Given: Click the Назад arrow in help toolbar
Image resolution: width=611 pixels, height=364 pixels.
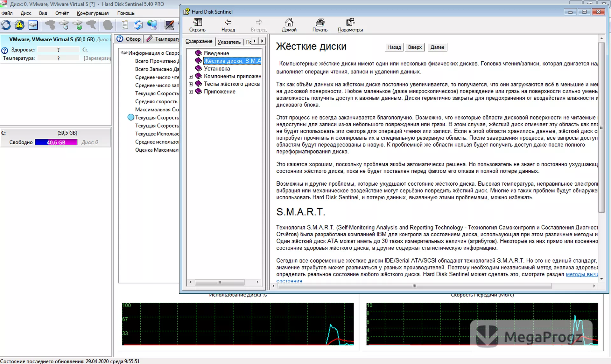Looking at the screenshot, I should (228, 25).
